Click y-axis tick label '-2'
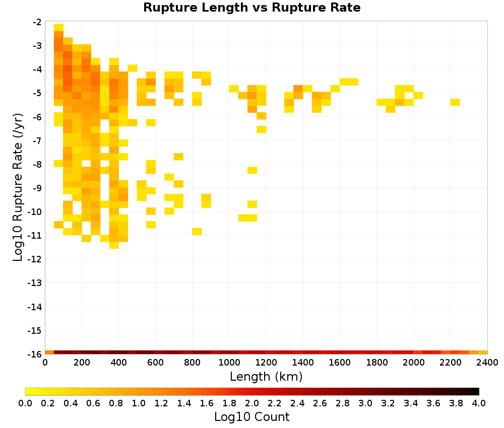The width and height of the screenshot is (504, 428). click(x=37, y=22)
